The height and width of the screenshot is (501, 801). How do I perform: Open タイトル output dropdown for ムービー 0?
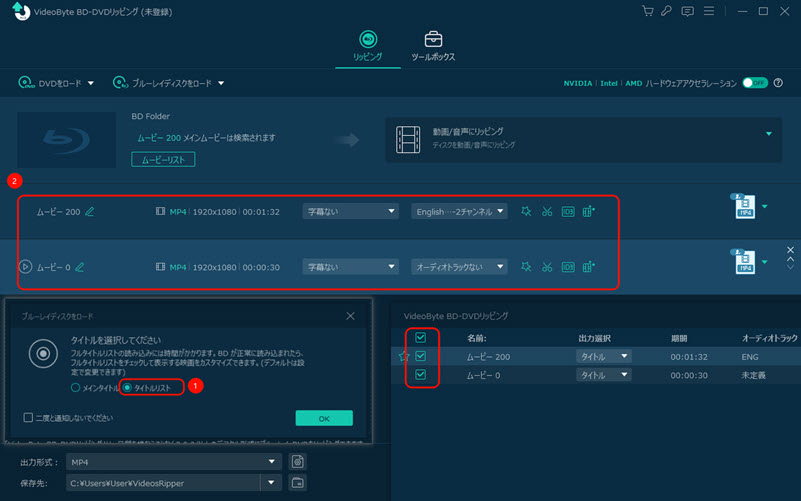[x=604, y=375]
